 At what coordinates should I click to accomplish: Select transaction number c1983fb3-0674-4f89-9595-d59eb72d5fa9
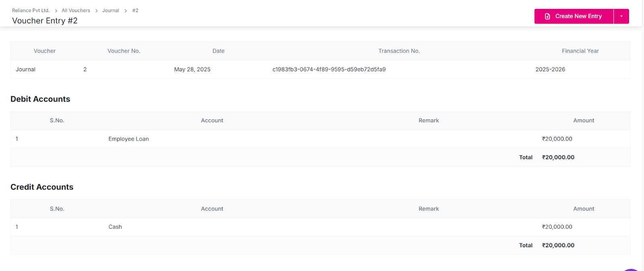(x=329, y=69)
